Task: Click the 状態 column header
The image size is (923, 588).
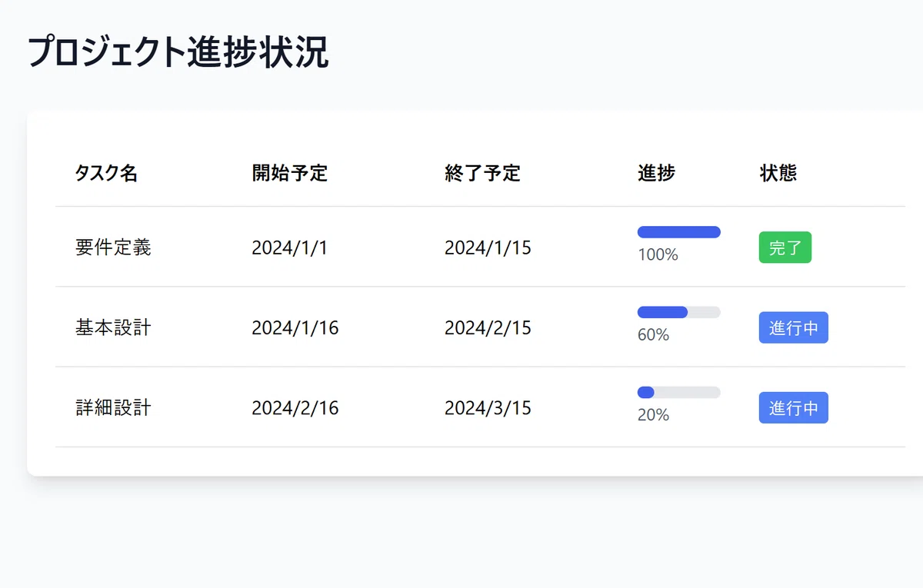Action: tap(778, 174)
